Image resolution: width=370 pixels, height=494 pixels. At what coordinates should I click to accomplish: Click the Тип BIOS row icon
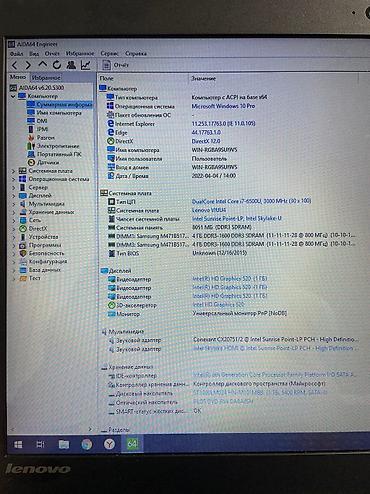pyautogui.click(x=112, y=253)
